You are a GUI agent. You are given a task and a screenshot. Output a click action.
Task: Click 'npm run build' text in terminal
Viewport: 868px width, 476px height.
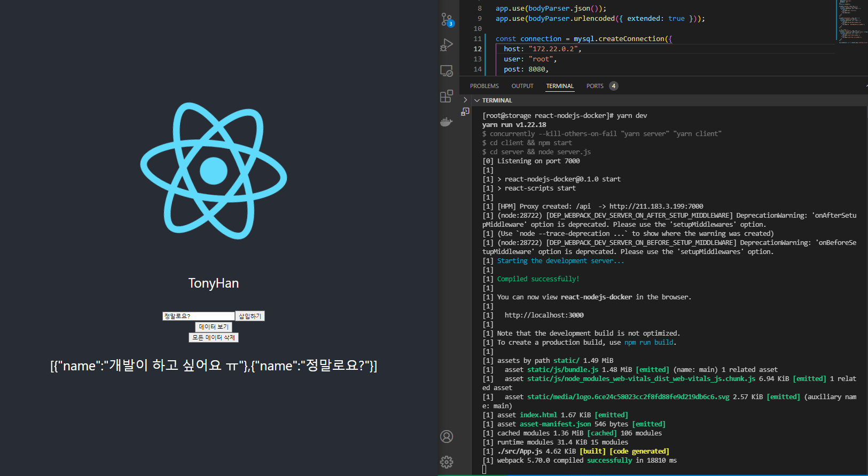click(x=648, y=342)
